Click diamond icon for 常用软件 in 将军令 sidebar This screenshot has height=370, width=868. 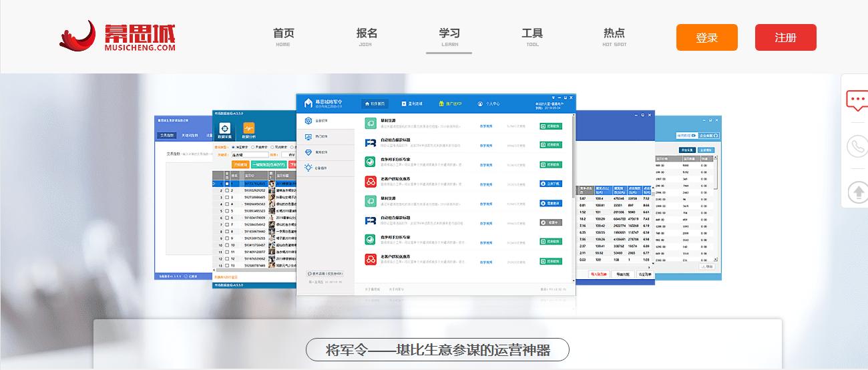pos(308,152)
